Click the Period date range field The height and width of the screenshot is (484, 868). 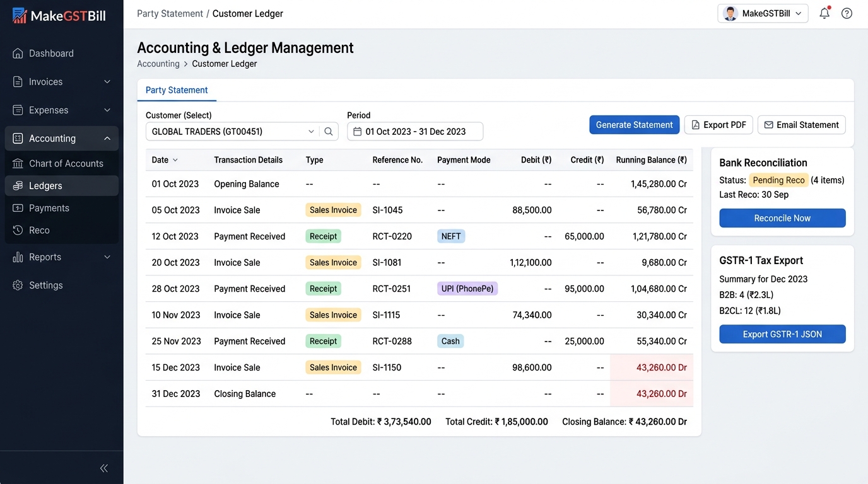(415, 132)
